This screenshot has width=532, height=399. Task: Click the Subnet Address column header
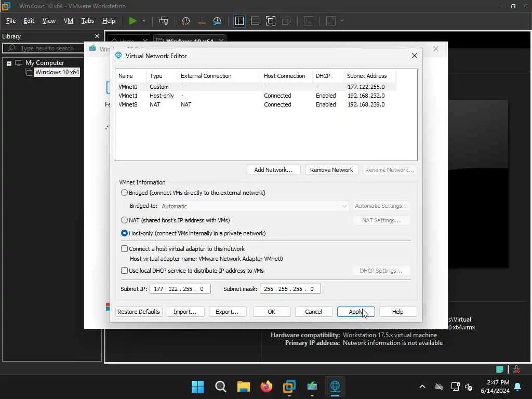tap(369, 76)
